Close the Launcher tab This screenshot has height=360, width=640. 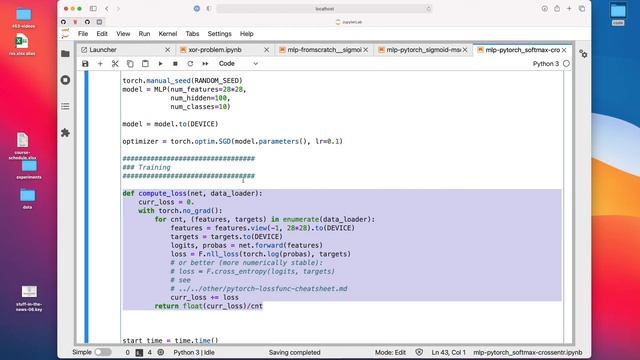click(x=167, y=50)
